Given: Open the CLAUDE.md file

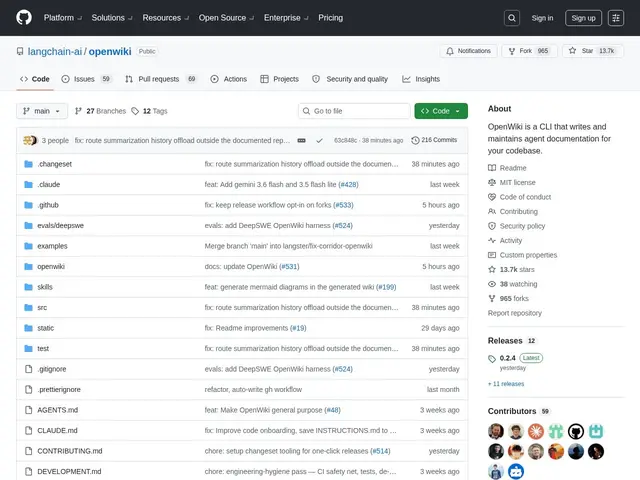Looking at the screenshot, I should pos(57,430).
